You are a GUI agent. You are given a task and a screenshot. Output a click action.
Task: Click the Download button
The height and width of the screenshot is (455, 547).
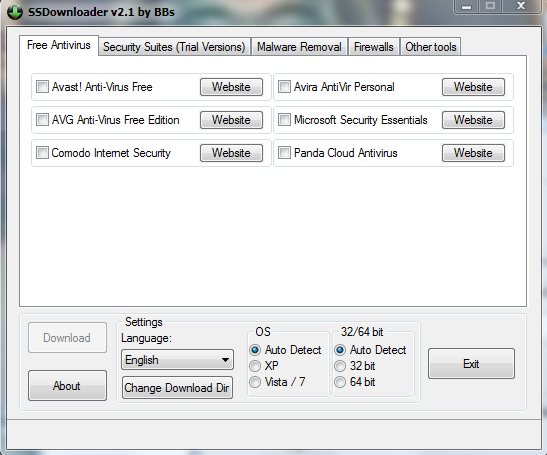(67, 337)
